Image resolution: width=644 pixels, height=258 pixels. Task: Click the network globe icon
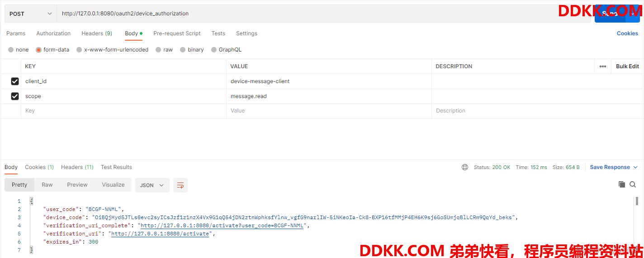[465, 167]
